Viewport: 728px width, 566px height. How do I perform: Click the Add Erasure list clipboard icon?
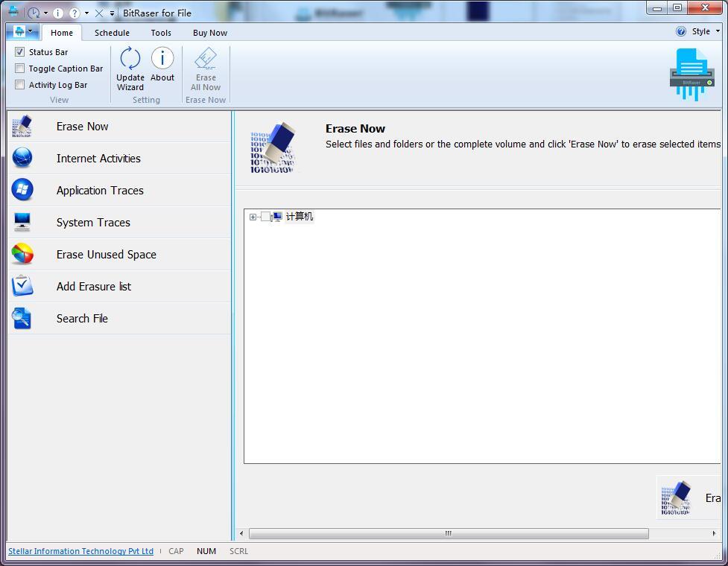coord(22,286)
